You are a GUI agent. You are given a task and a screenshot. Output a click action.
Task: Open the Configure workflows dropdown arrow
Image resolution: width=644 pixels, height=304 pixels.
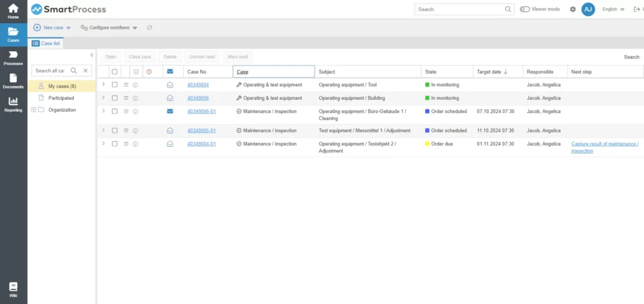click(134, 28)
